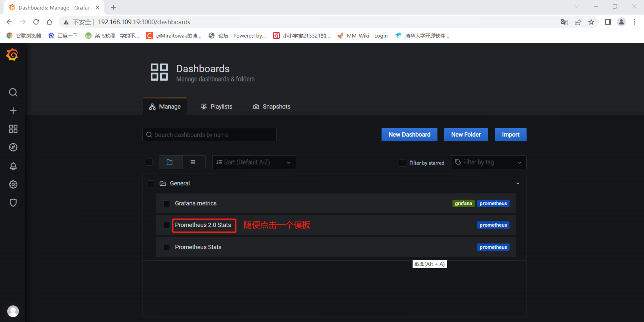This screenshot has width=644, height=322.
Task: Open the Chrome three-dot menu
Action: pos(635,22)
